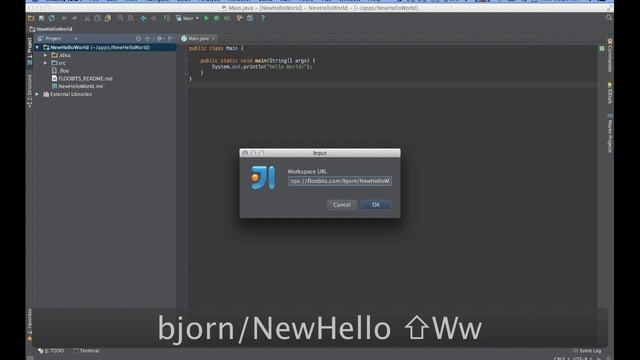This screenshot has height=360, width=640.
Task: Click the green inspection status square in editor
Action: pyautogui.click(x=602, y=49)
